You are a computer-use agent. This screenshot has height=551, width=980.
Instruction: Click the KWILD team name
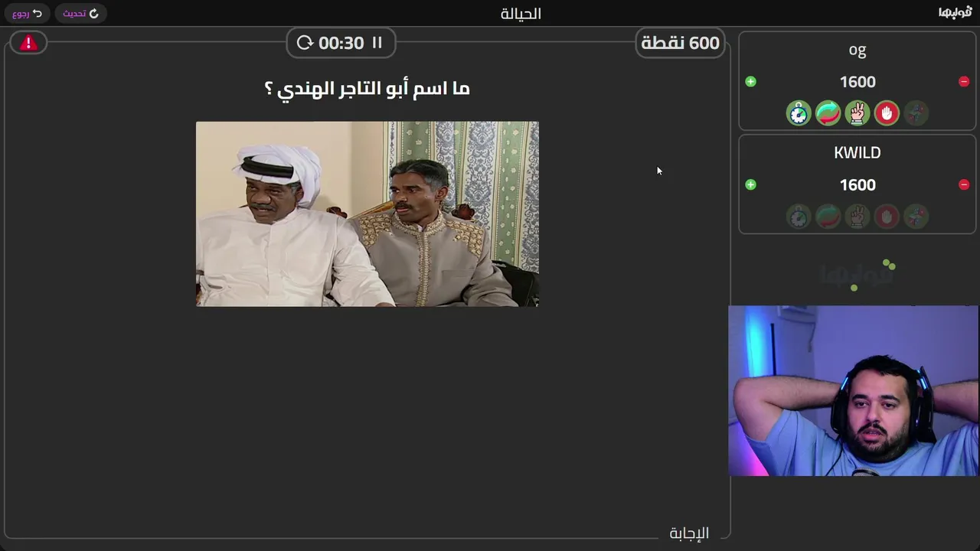pyautogui.click(x=857, y=152)
